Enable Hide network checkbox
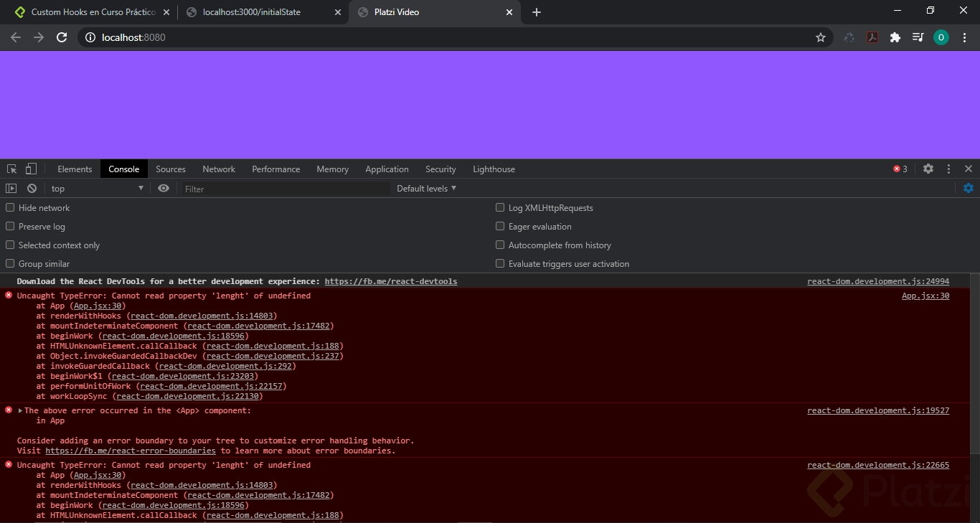 point(10,207)
